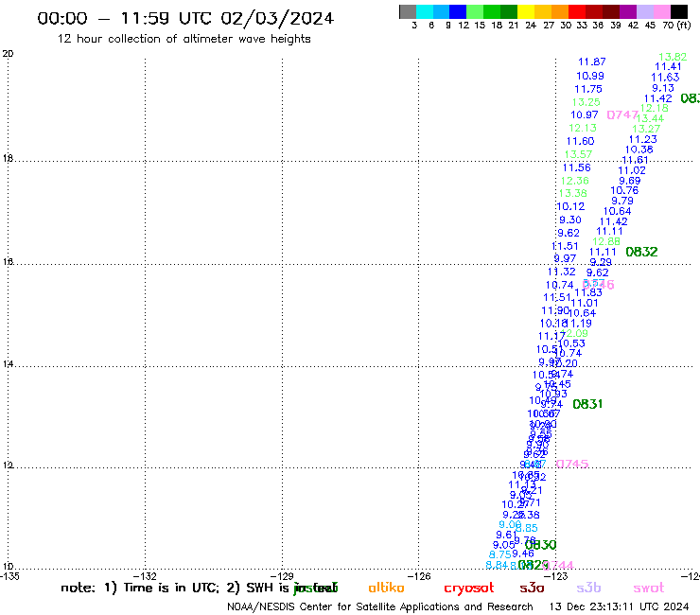Click the wave height value 10.12
700x615 pixels.
pos(571,206)
